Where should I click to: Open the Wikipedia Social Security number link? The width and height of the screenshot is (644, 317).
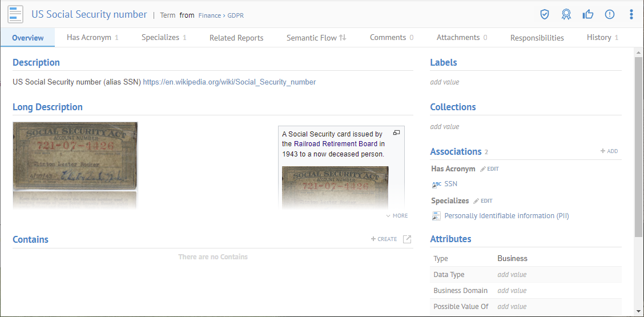[229, 82]
